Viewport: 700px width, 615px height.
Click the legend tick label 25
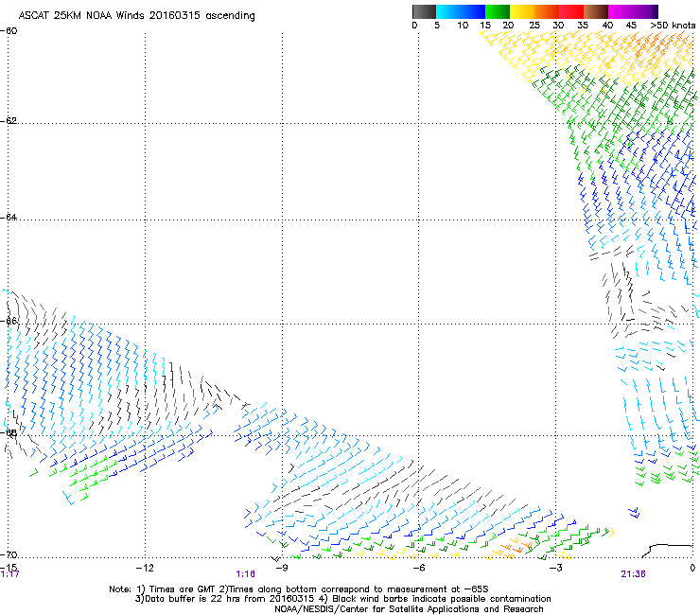coord(534,26)
